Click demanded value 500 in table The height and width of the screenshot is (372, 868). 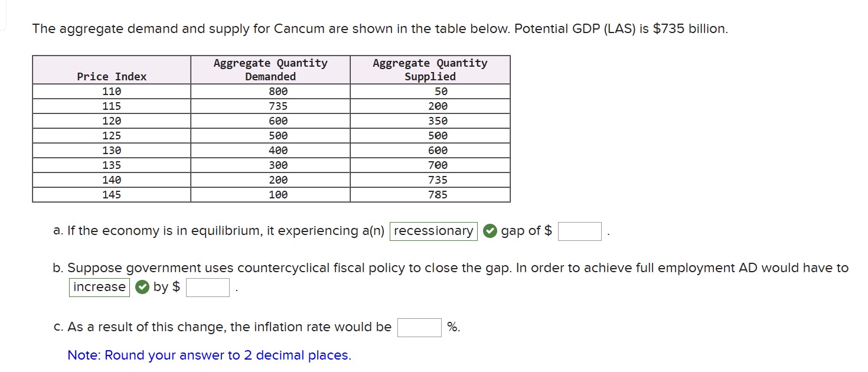pos(278,136)
